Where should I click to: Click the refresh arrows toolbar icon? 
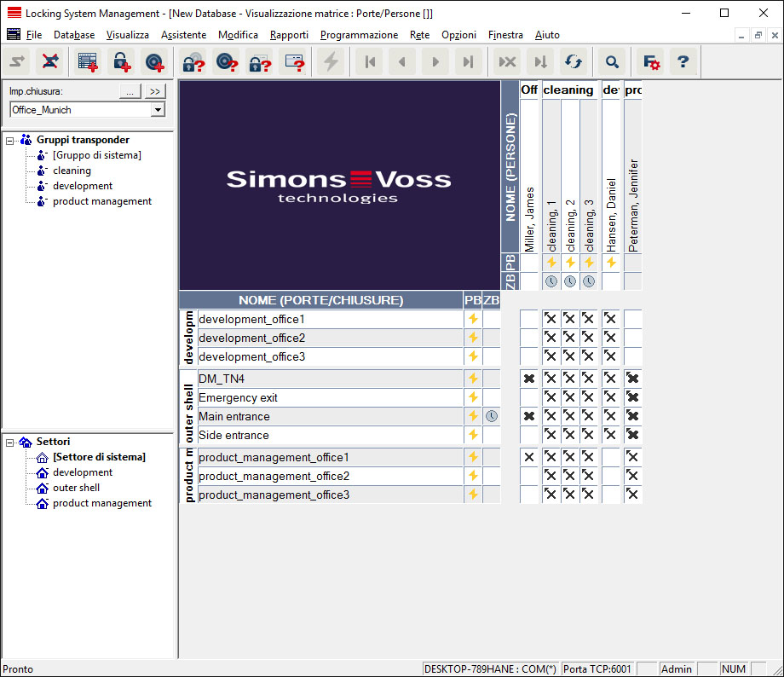[x=573, y=61]
